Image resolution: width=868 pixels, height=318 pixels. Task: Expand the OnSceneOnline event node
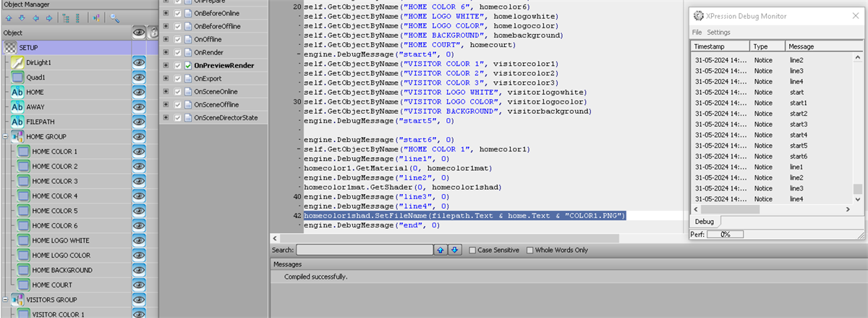pos(166,92)
